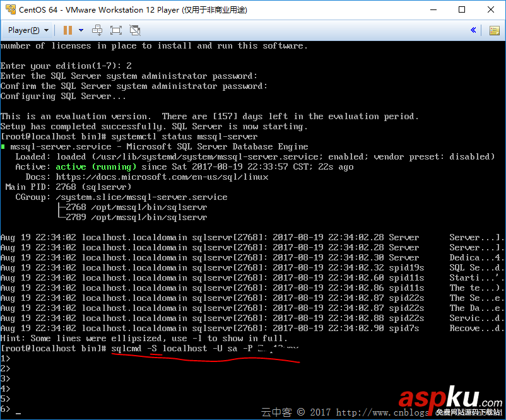Send Ctrl+Alt+Del to the guest
The height and width of the screenshot is (420, 506).
point(97,30)
